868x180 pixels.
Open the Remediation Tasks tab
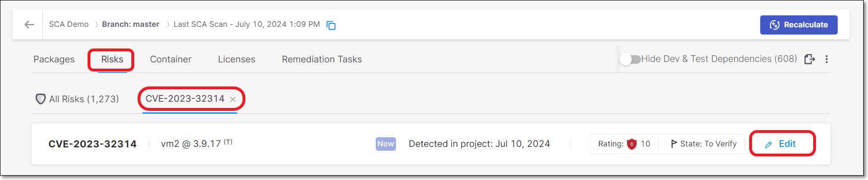pos(322,60)
